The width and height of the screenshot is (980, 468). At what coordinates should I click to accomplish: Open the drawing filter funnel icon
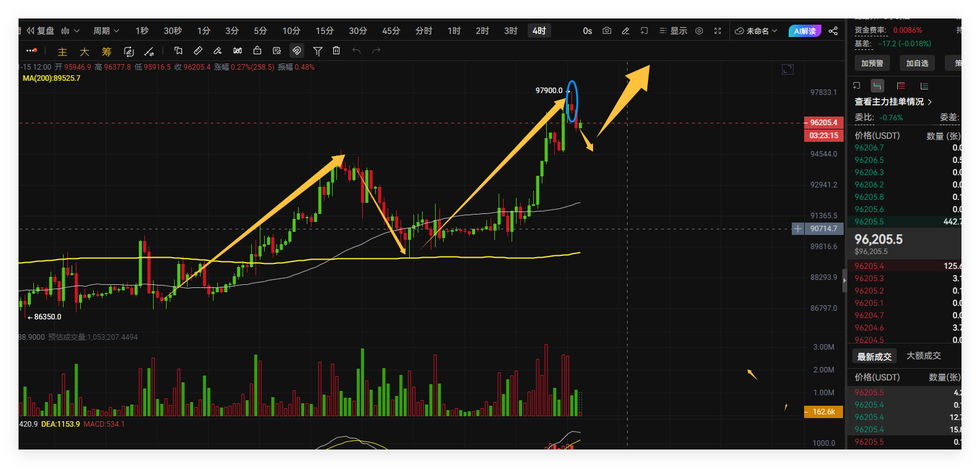click(x=317, y=51)
